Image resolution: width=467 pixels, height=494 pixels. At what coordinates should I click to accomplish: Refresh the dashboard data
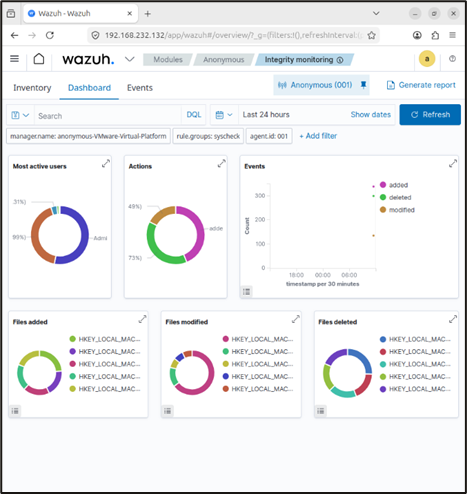[430, 115]
